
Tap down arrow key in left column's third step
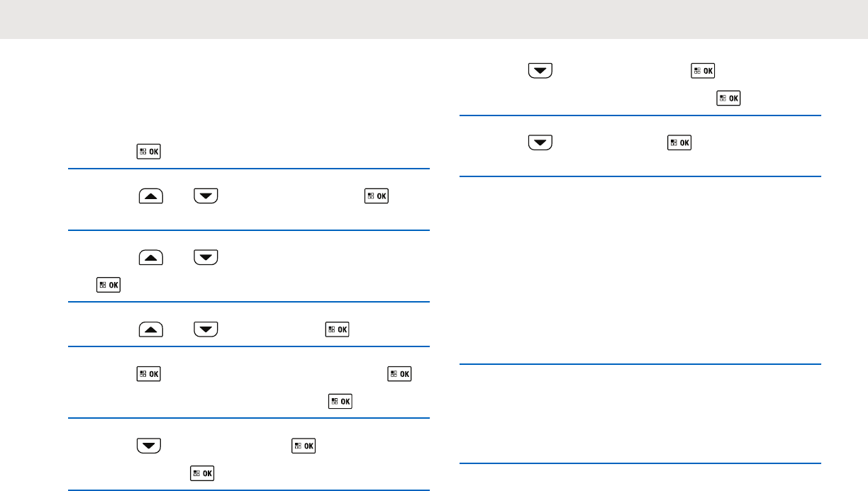click(x=206, y=257)
